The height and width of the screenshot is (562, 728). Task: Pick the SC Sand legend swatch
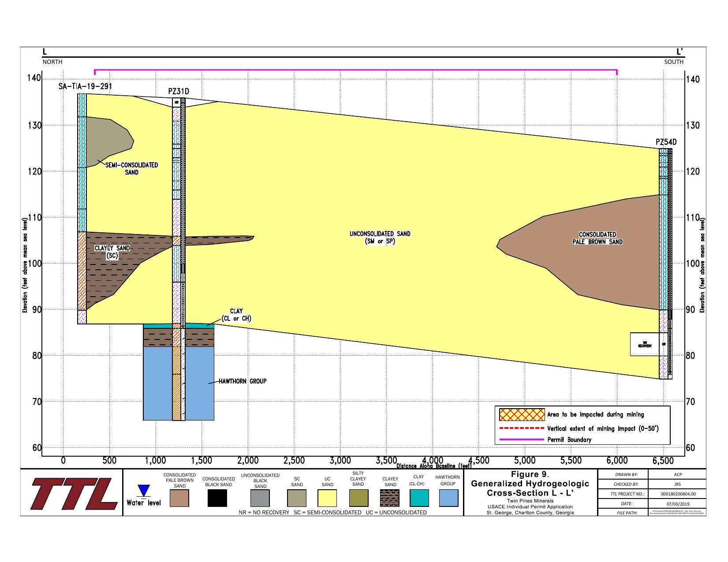click(x=297, y=498)
